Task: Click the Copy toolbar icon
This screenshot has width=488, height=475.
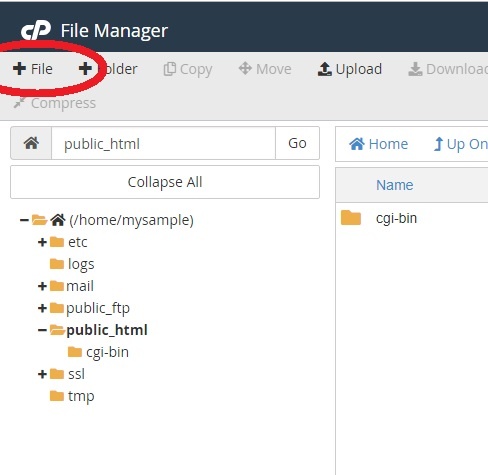Action: [x=170, y=69]
